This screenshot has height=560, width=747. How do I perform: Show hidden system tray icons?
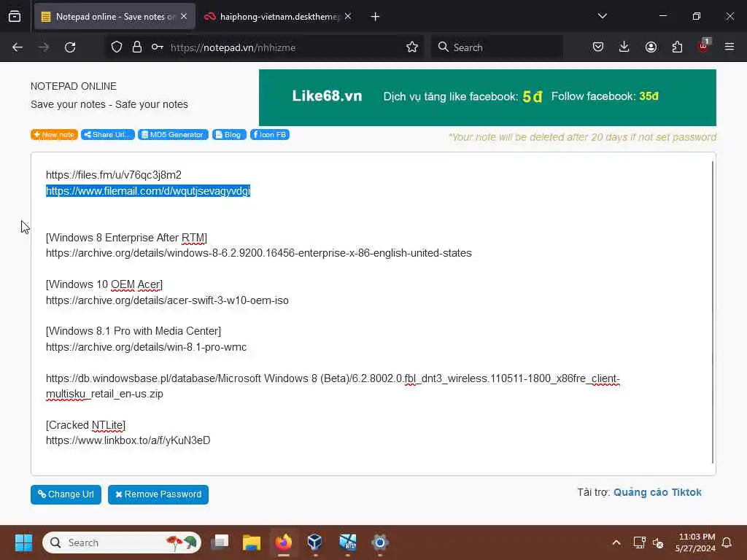pos(616,542)
